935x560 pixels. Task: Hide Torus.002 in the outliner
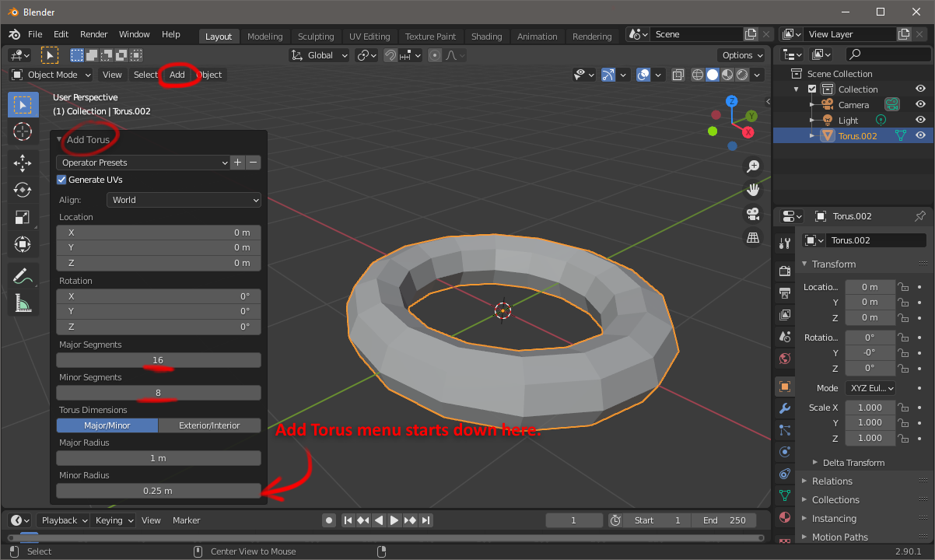click(x=920, y=135)
